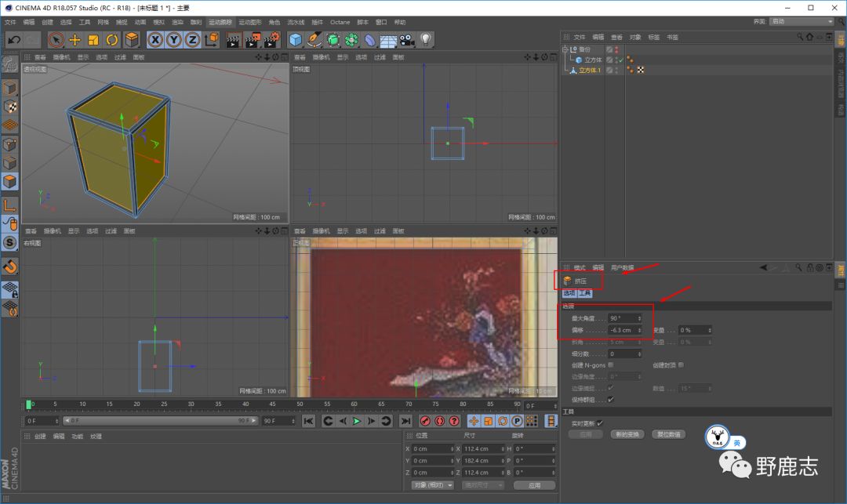Viewport: 847px width, 504px height.
Task: Add a Cube primitive from the toolbar
Action: coord(296,40)
